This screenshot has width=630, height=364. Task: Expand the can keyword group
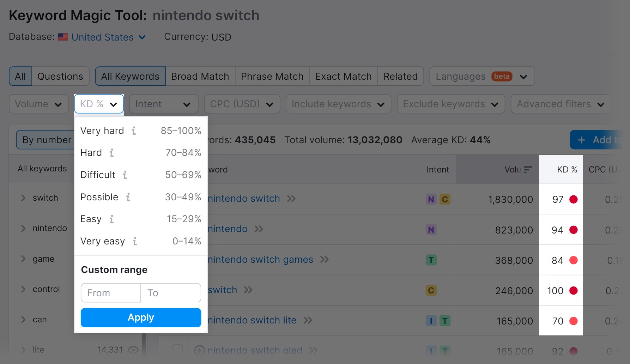coord(23,320)
